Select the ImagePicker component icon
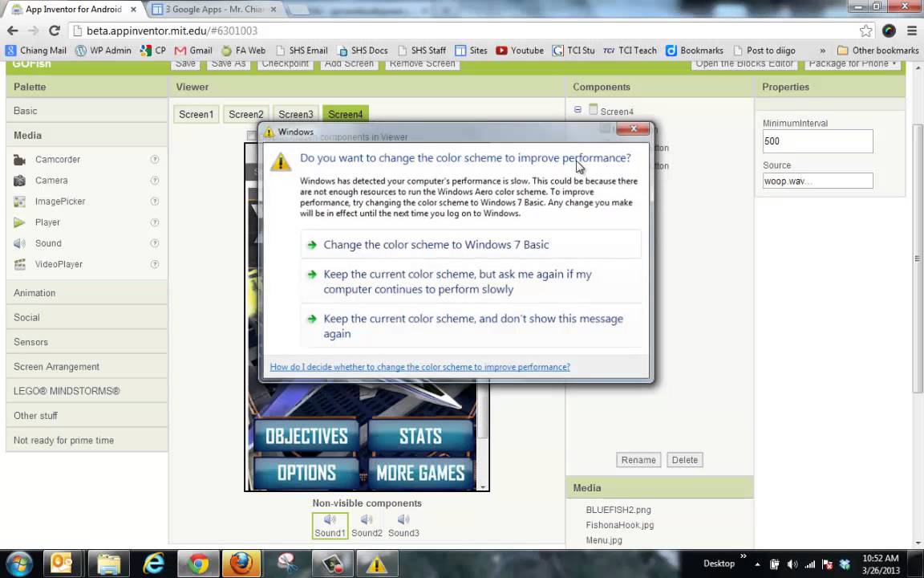 tap(19, 201)
